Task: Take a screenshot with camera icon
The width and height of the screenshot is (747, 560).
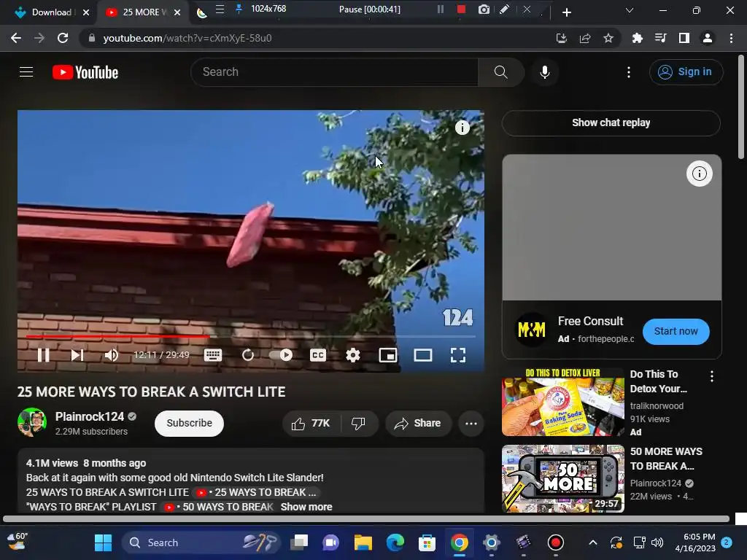Action: point(484,9)
